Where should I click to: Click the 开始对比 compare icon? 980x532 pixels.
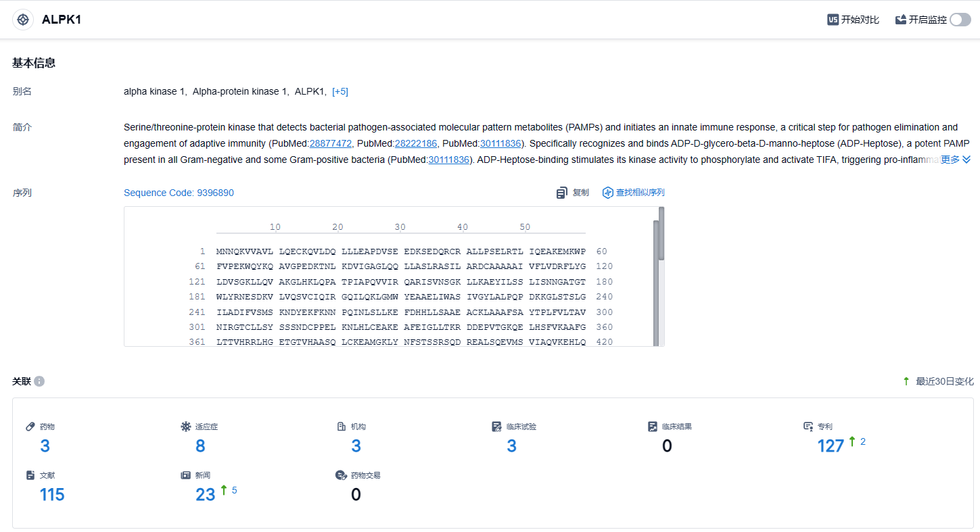(833, 20)
